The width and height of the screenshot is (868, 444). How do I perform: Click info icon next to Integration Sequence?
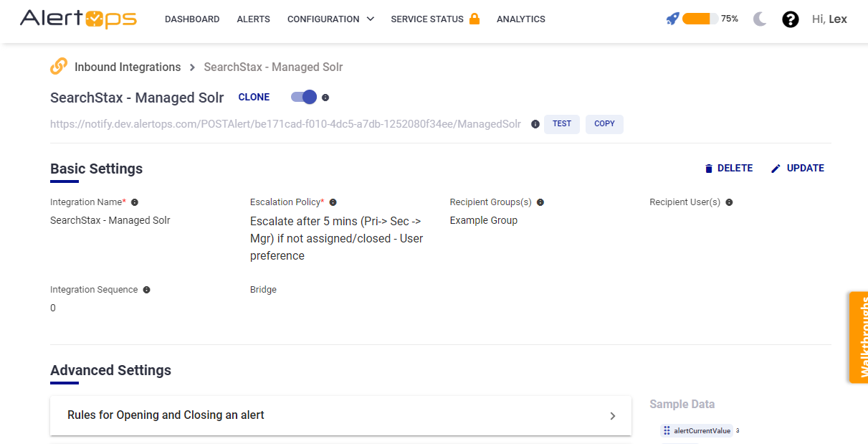pyautogui.click(x=146, y=290)
